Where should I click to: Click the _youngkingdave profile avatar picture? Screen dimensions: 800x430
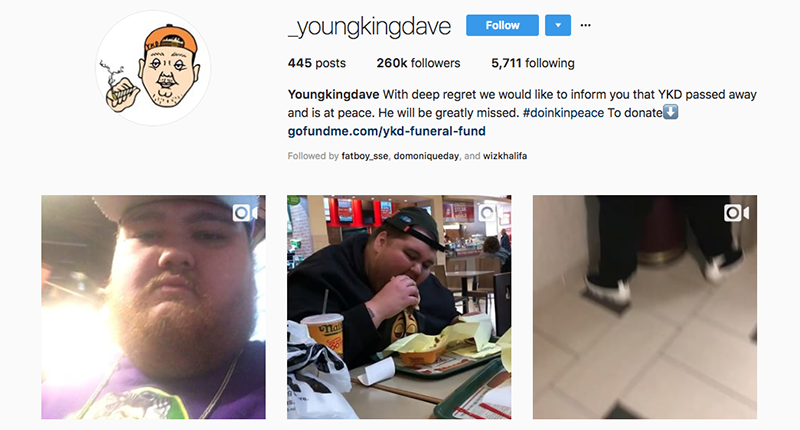[x=153, y=68]
